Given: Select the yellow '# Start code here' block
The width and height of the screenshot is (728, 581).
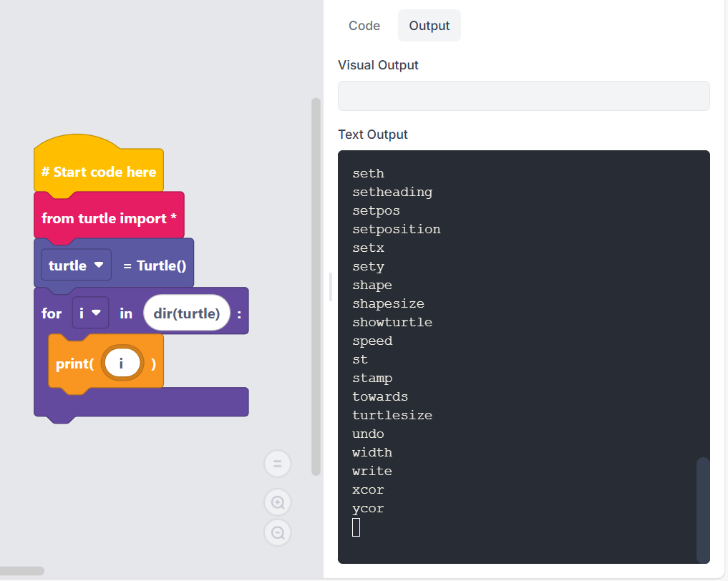Looking at the screenshot, I should (98, 172).
